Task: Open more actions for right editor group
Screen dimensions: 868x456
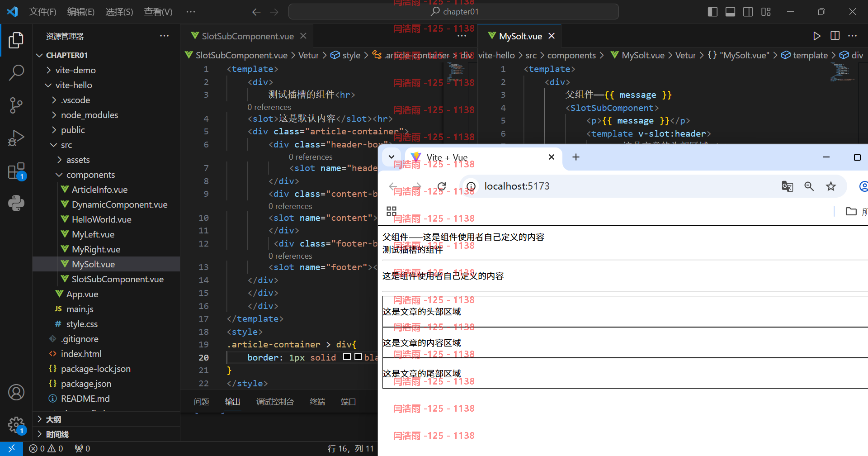Action: 853,36
